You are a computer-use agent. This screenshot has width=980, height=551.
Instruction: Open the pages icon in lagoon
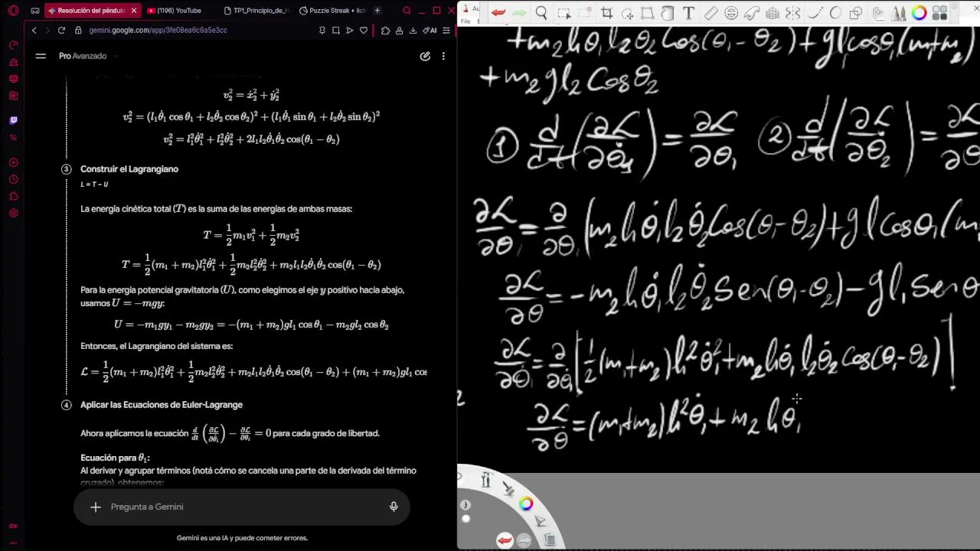click(x=550, y=539)
